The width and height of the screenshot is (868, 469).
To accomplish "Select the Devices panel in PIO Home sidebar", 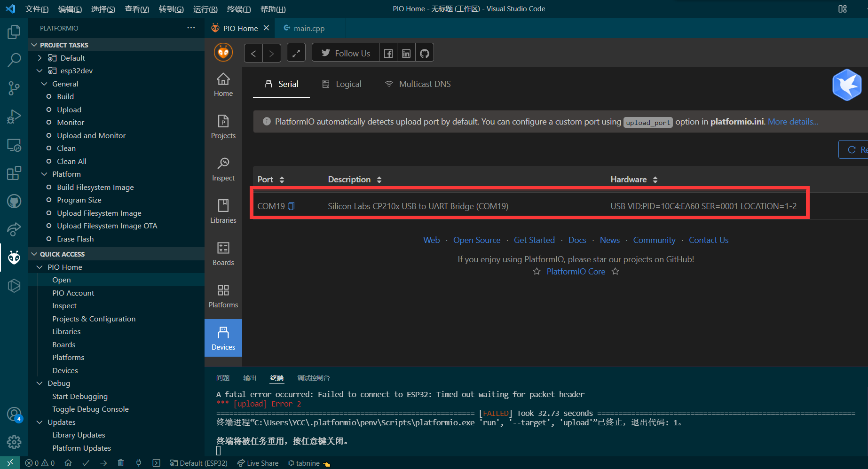I will pos(223,338).
